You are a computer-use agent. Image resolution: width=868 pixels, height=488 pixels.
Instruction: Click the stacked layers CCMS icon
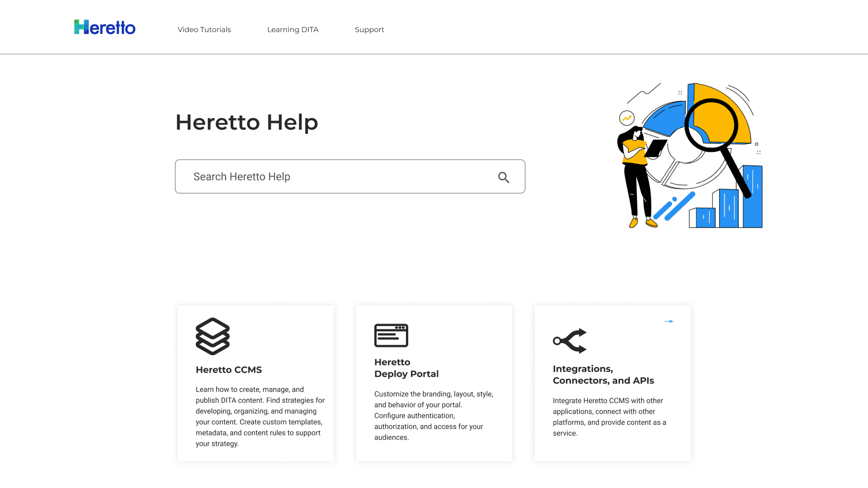(212, 336)
